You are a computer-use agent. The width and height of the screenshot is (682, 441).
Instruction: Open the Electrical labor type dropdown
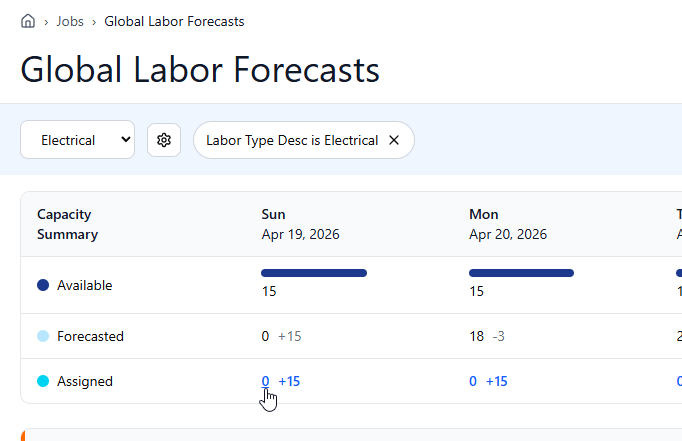coord(77,140)
